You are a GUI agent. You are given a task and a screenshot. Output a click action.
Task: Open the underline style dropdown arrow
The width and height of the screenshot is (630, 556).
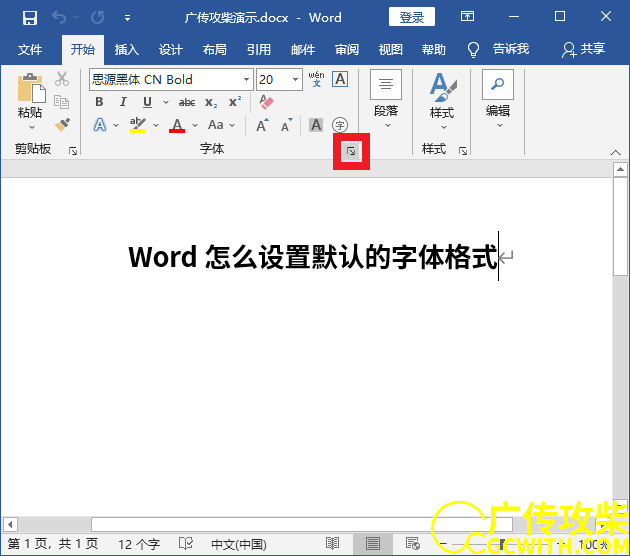click(x=166, y=102)
